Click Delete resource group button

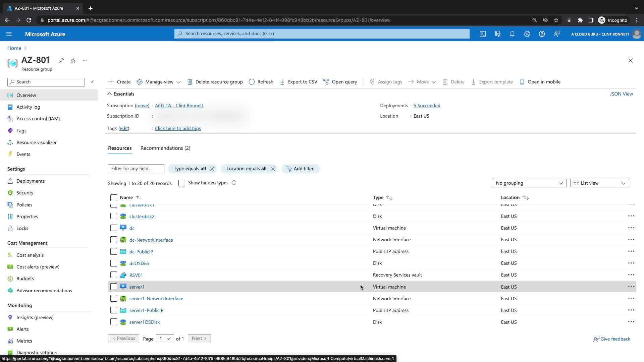click(x=215, y=82)
